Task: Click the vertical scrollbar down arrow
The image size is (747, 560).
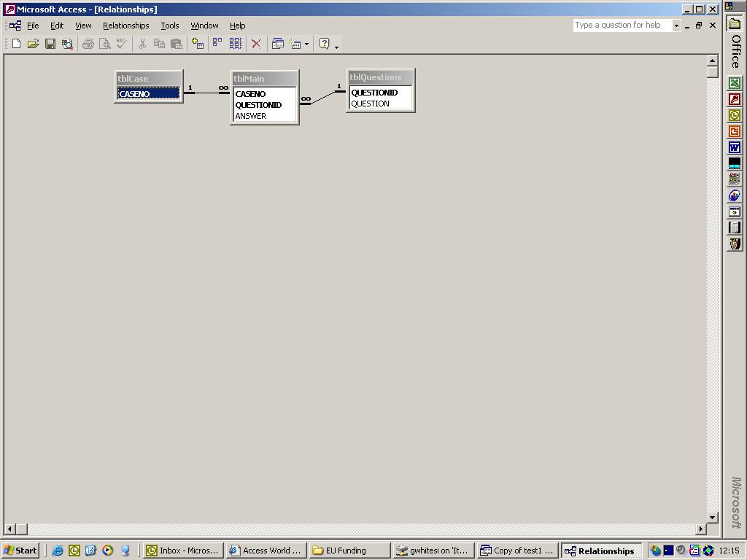Action: [712, 518]
